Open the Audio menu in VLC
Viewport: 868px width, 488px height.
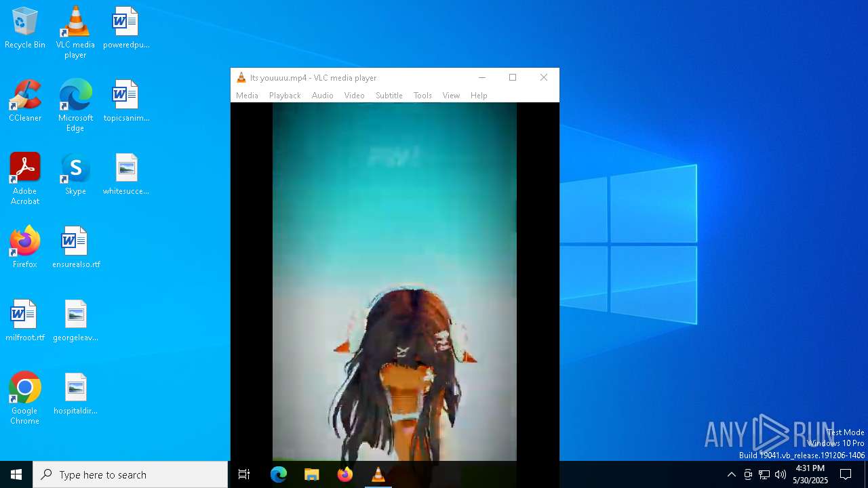(322, 96)
